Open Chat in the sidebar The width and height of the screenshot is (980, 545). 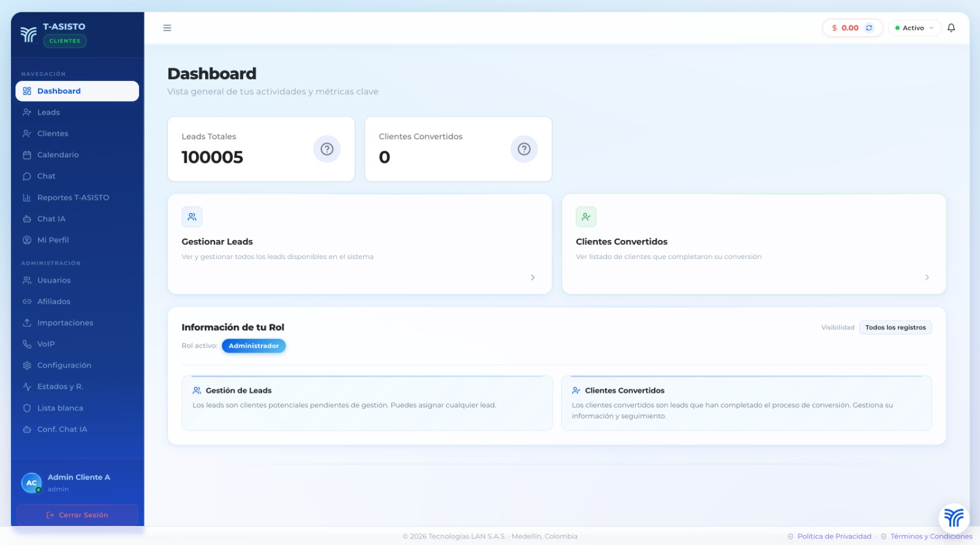coord(77,176)
